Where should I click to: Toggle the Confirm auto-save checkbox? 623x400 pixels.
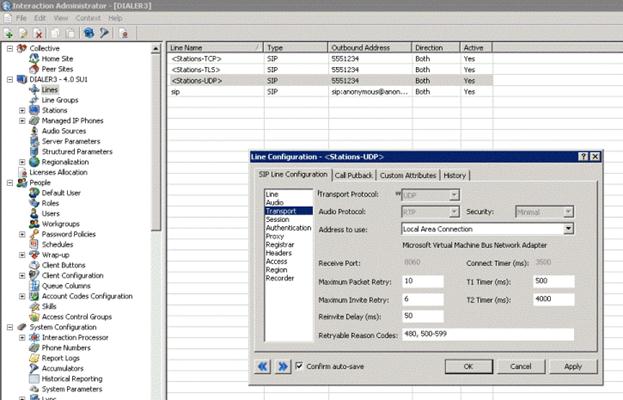coord(301,367)
